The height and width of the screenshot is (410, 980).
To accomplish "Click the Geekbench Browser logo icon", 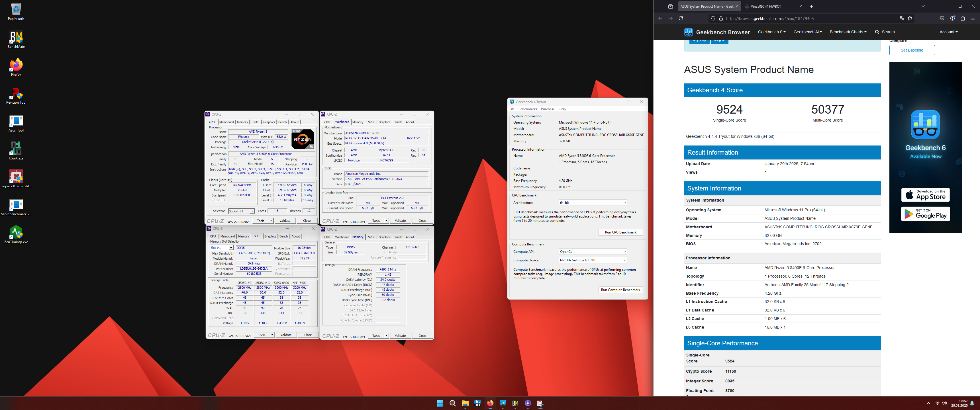I will click(x=688, y=32).
